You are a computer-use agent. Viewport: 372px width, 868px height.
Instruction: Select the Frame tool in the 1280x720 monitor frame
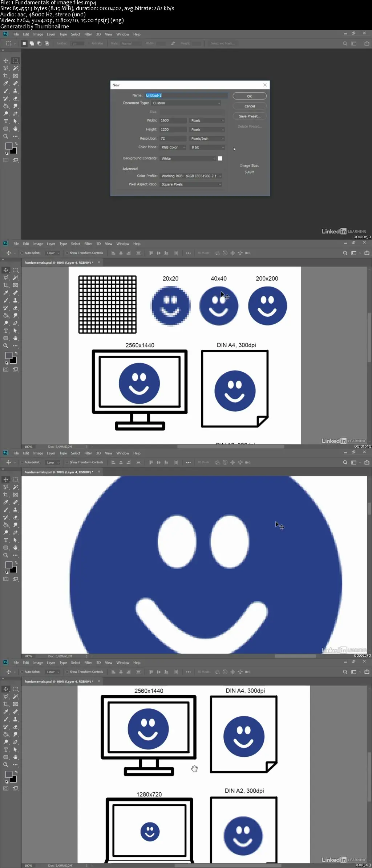click(15, 704)
